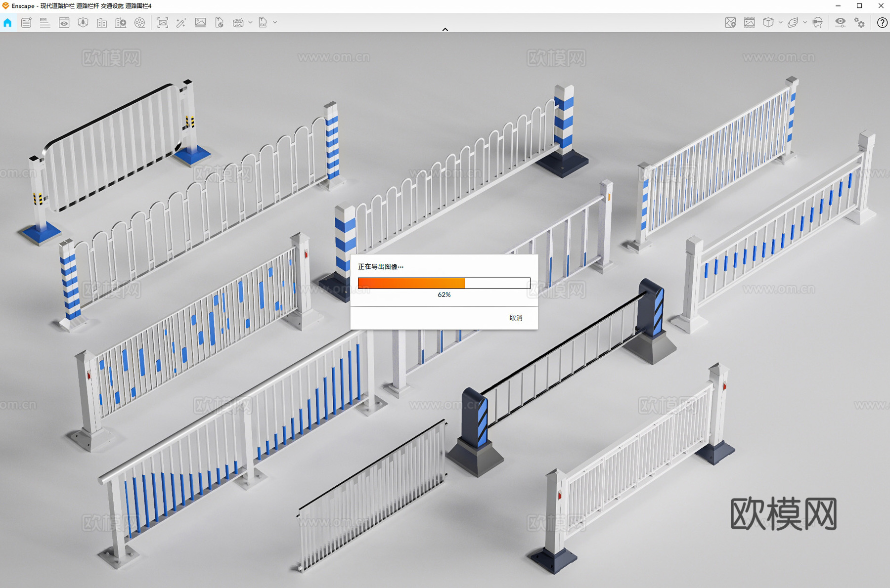Image resolution: width=890 pixels, height=588 pixels.
Task: Collapse the toolbar with the up chevron
Action: [x=445, y=30]
